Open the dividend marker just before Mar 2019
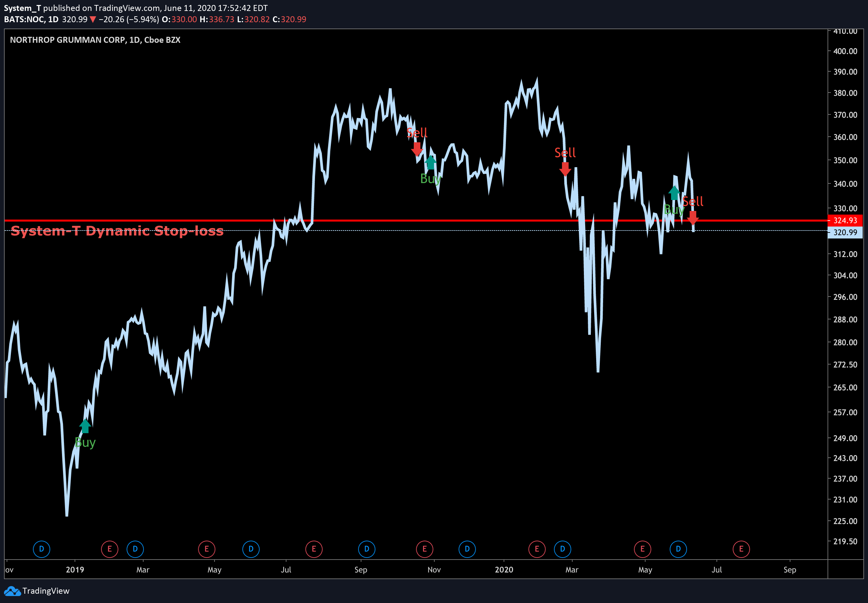 (135, 549)
